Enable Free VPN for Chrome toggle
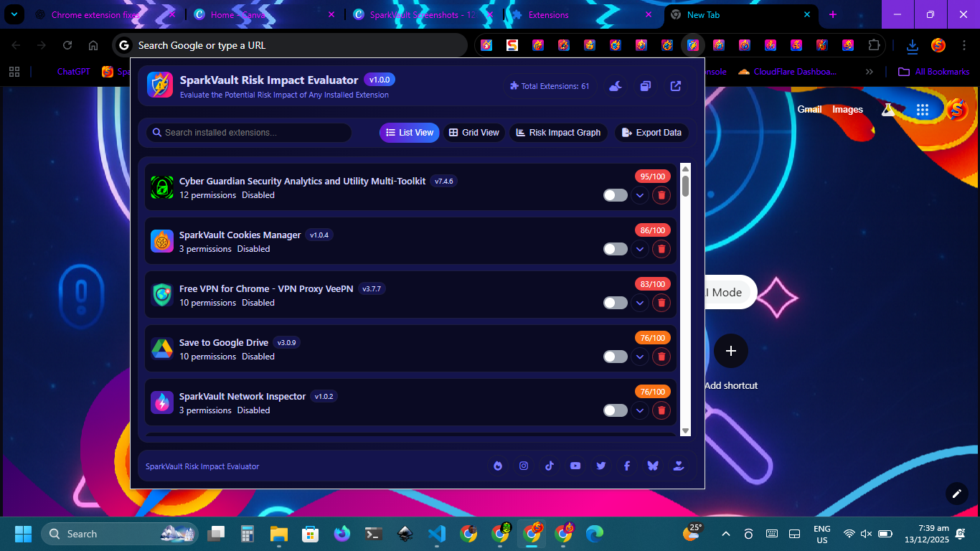This screenshot has height=551, width=980. click(615, 303)
